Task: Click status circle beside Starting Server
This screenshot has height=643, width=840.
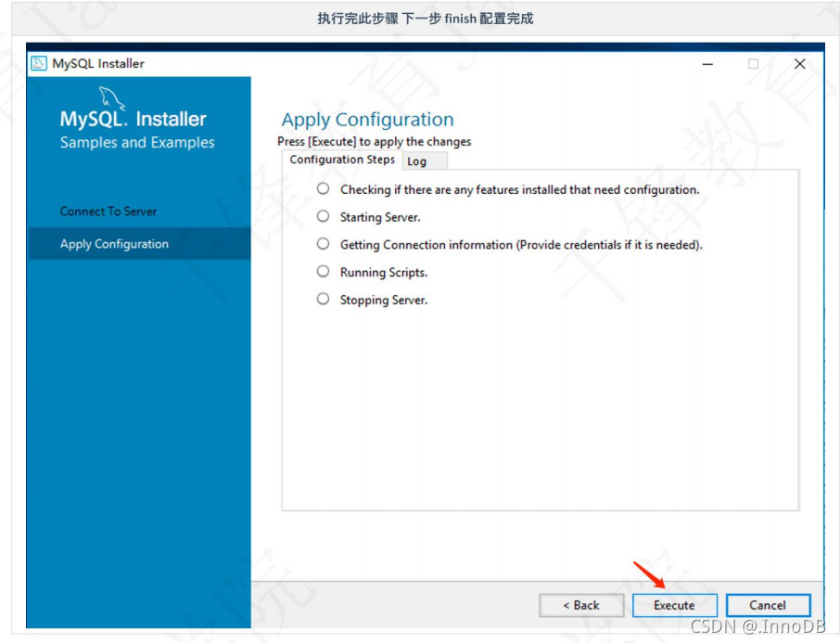Action: tap(323, 216)
